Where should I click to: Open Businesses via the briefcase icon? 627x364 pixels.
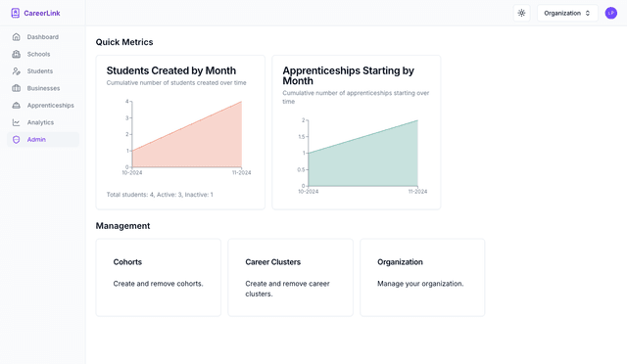pos(16,88)
